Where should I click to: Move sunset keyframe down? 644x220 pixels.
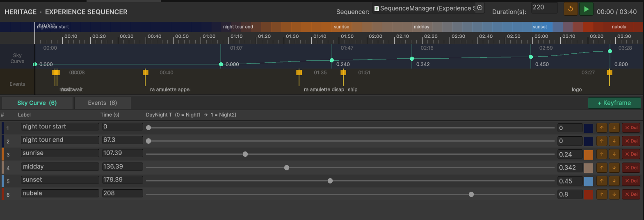click(614, 181)
